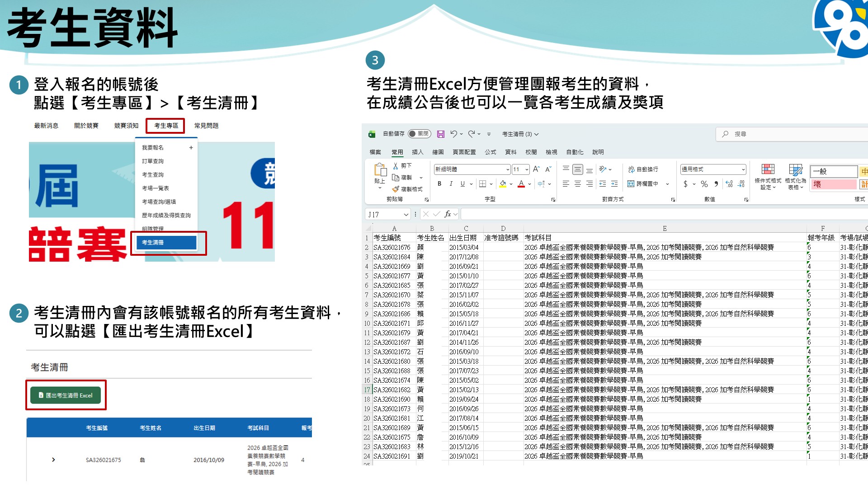Click the Comma Style icon
The width and height of the screenshot is (868, 488).
(x=716, y=184)
